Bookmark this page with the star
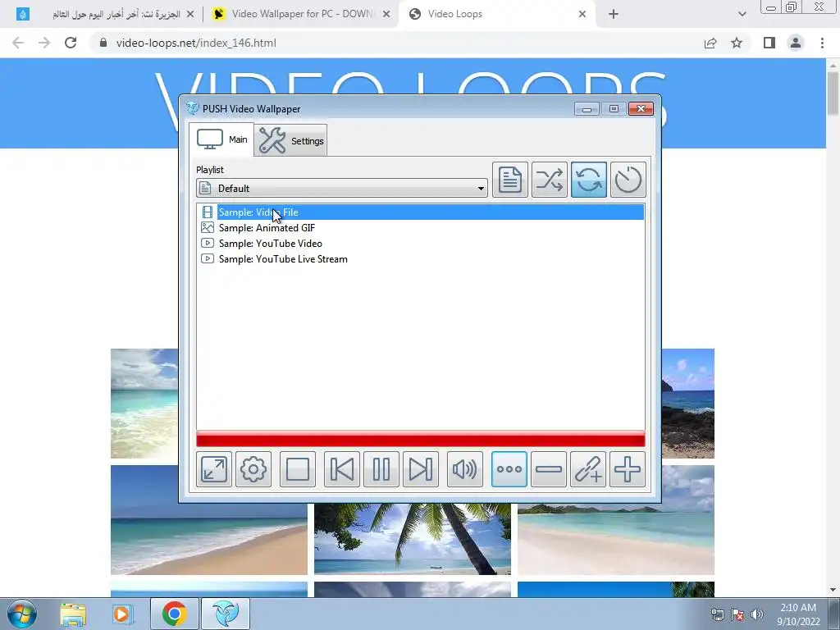 click(737, 43)
